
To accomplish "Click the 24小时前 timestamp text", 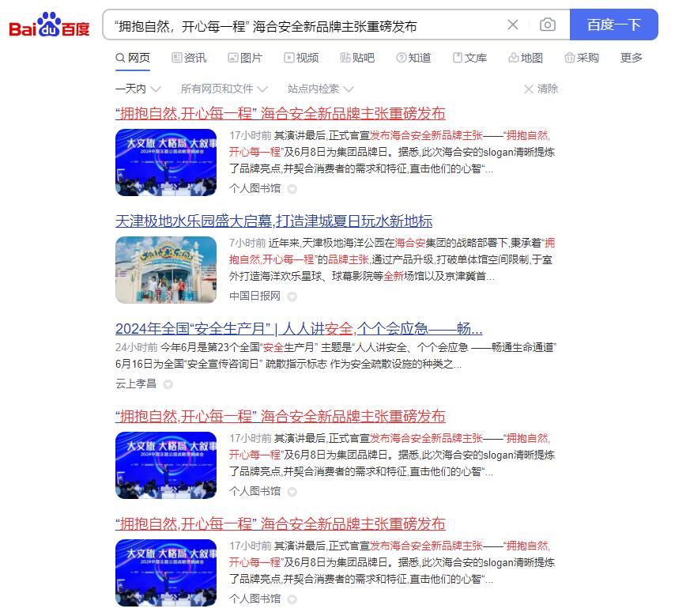I will point(137,347).
